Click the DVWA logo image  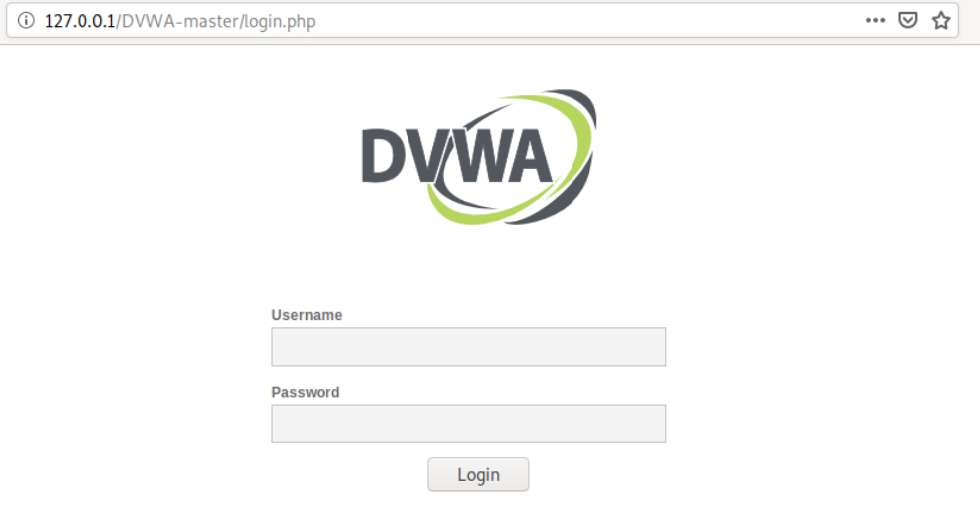[x=479, y=157]
